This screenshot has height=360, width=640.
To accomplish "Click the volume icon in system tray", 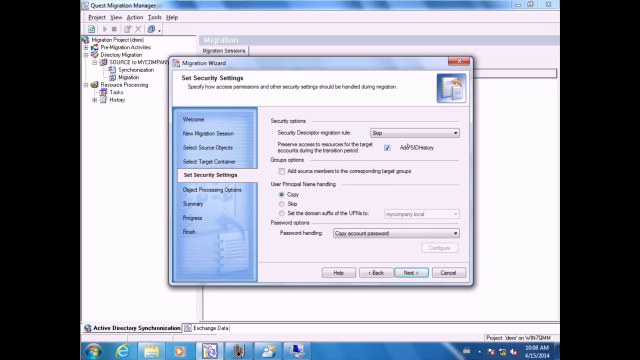I will (x=514, y=351).
